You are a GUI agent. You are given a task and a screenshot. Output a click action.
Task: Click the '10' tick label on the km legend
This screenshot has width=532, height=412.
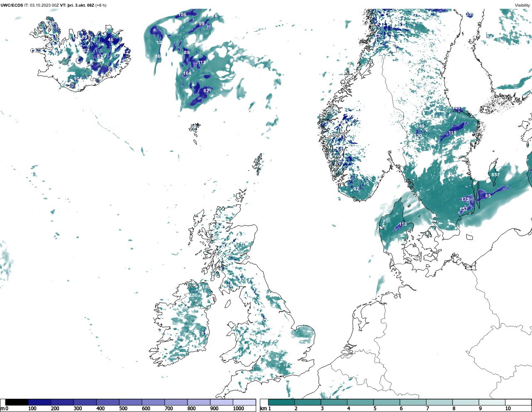pyautogui.click(x=508, y=409)
